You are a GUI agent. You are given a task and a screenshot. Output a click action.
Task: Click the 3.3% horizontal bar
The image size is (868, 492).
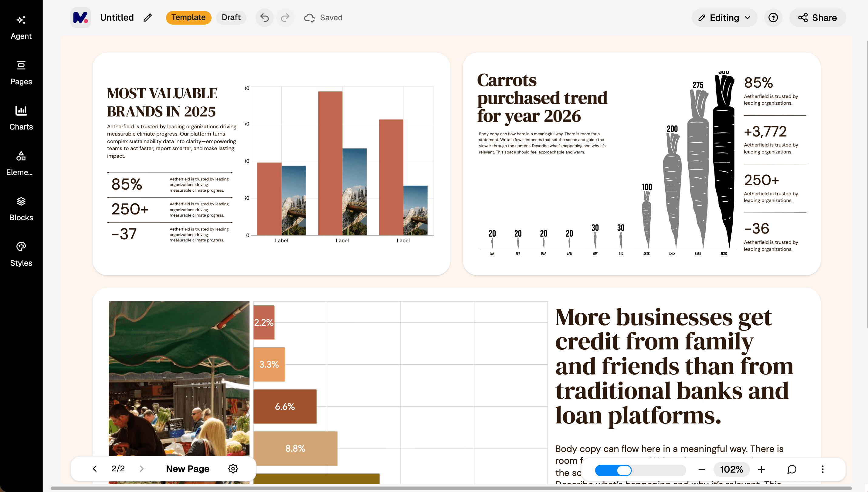tap(269, 364)
